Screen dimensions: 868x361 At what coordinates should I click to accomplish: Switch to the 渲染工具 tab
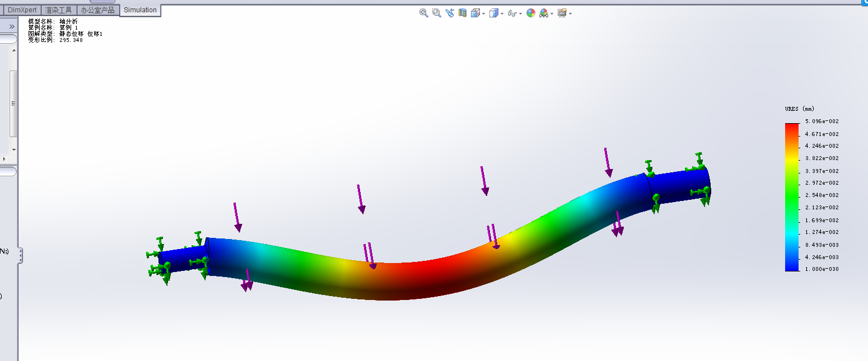[x=59, y=10]
